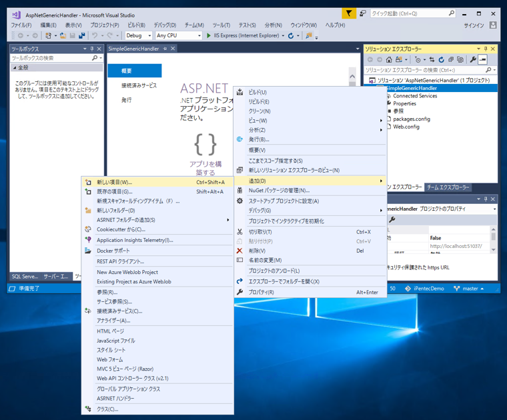Choose NuGet パッケージの管理(N)... menu entry
507x420 pixels.
point(279,191)
